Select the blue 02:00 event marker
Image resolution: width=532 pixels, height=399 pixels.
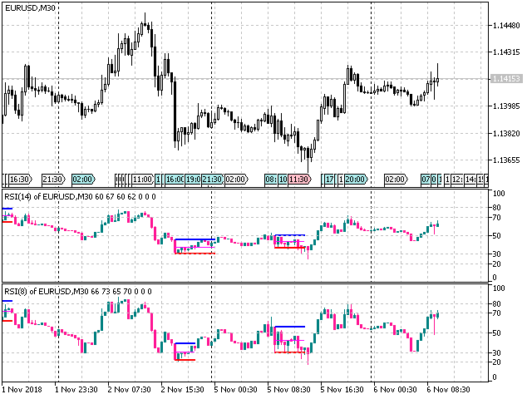pyautogui.click(x=83, y=180)
